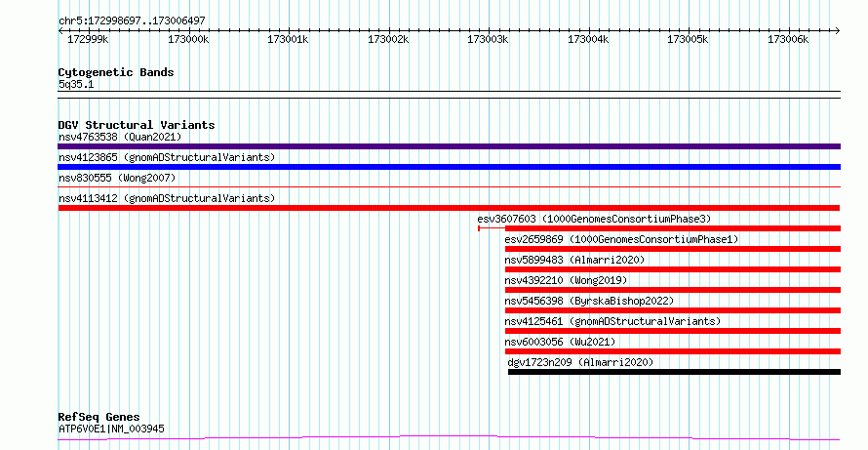Click the esv2659869 red variant bar

click(x=673, y=249)
